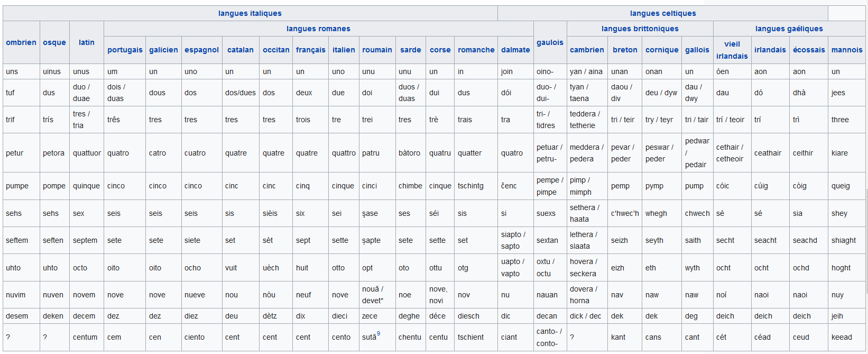
Task: Open the gaulois language link
Action: click(x=550, y=42)
